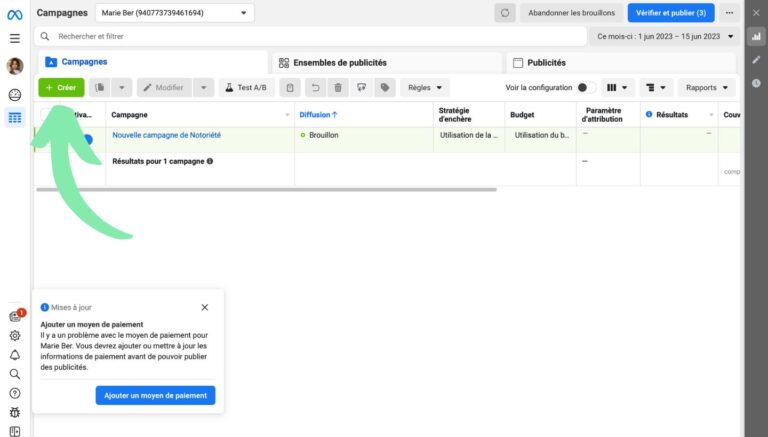The height and width of the screenshot is (437, 768).
Task: Switch to the Campagnes tab
Action: [x=153, y=62]
